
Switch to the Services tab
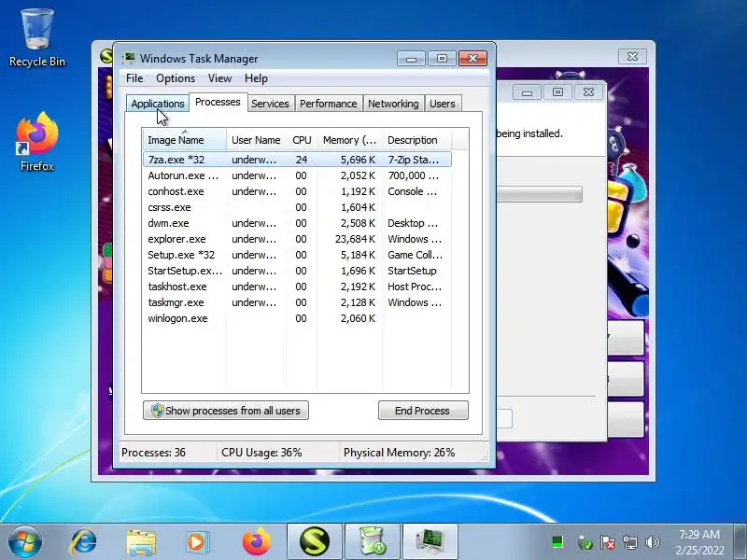[270, 104]
